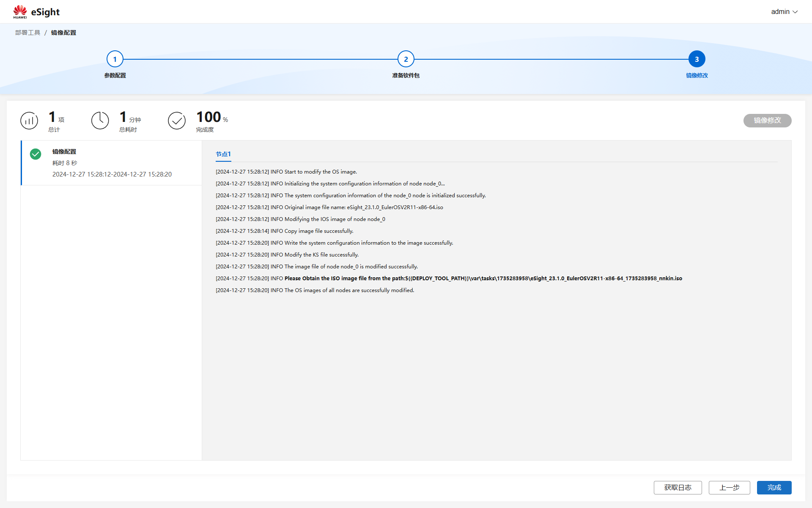
Task: Click the blue 完成 finish button
Action: (774, 488)
